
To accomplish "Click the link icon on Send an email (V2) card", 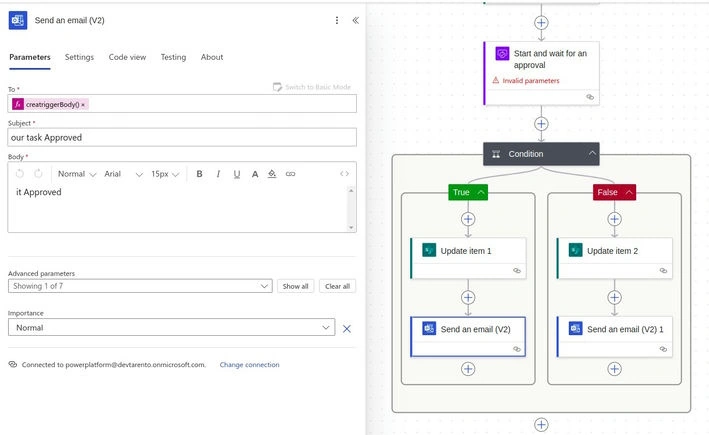I will 517,349.
